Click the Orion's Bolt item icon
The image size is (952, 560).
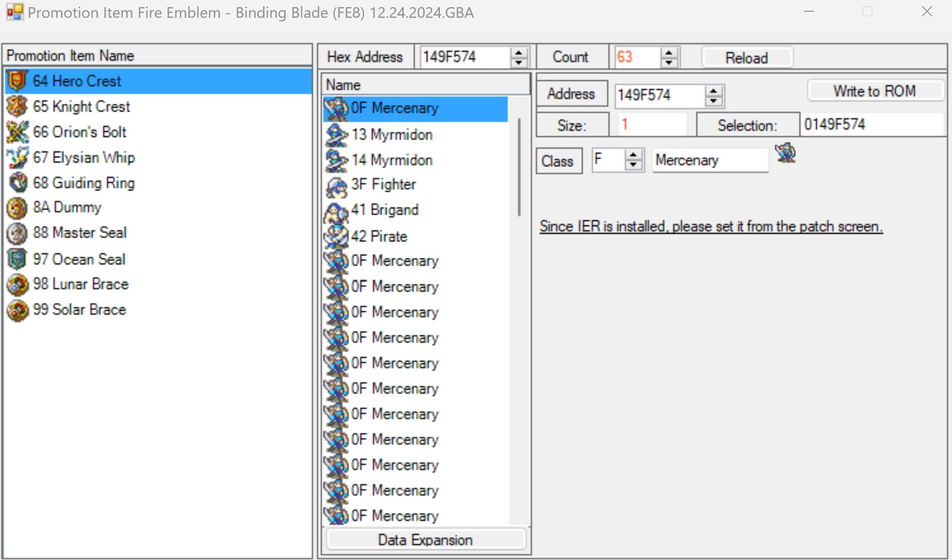click(x=17, y=132)
